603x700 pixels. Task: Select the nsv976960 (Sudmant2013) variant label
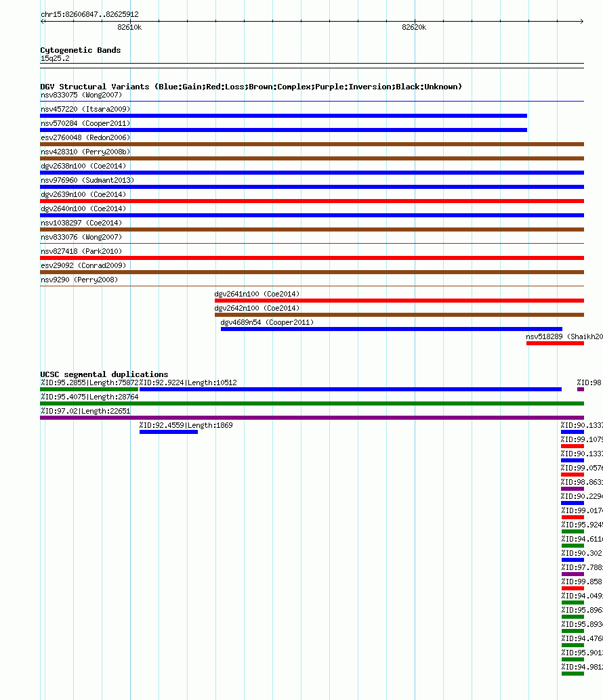87,180
